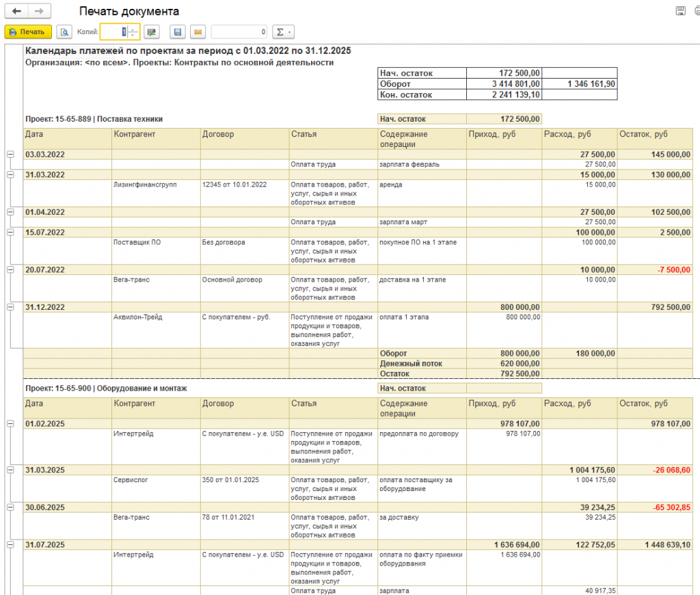The width and height of the screenshot is (700, 595).
Task: Click the save icon at top right
Action: click(x=680, y=11)
